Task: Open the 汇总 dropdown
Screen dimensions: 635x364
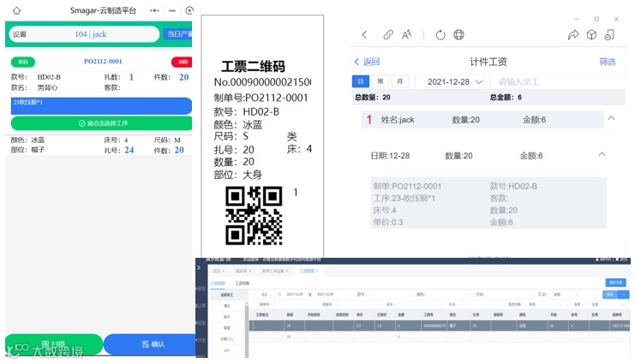Action: click(565, 295)
